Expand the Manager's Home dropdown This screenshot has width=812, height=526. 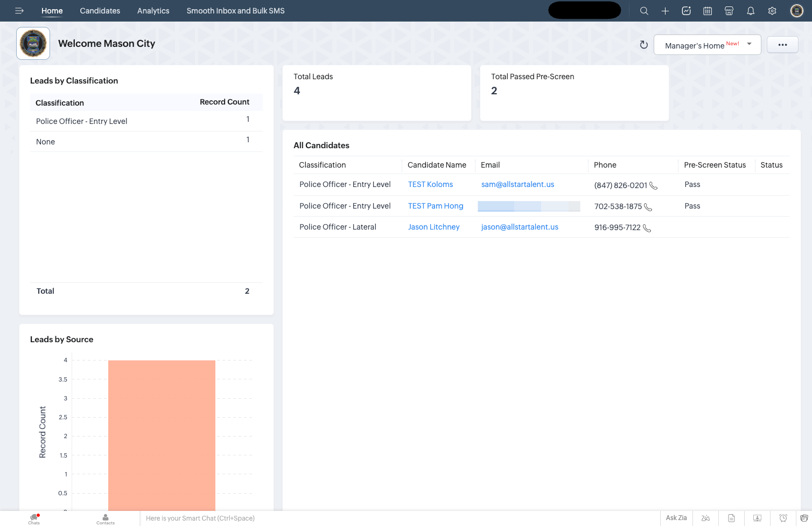click(707, 45)
